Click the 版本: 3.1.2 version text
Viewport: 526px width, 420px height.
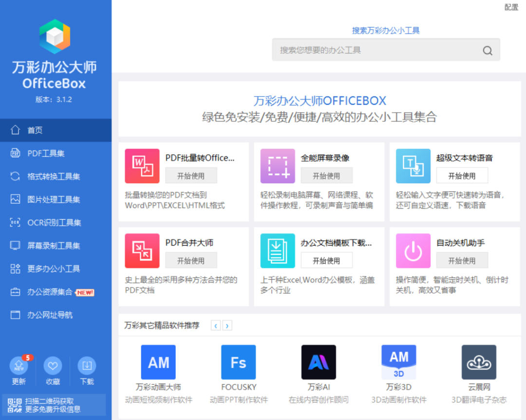tap(54, 99)
